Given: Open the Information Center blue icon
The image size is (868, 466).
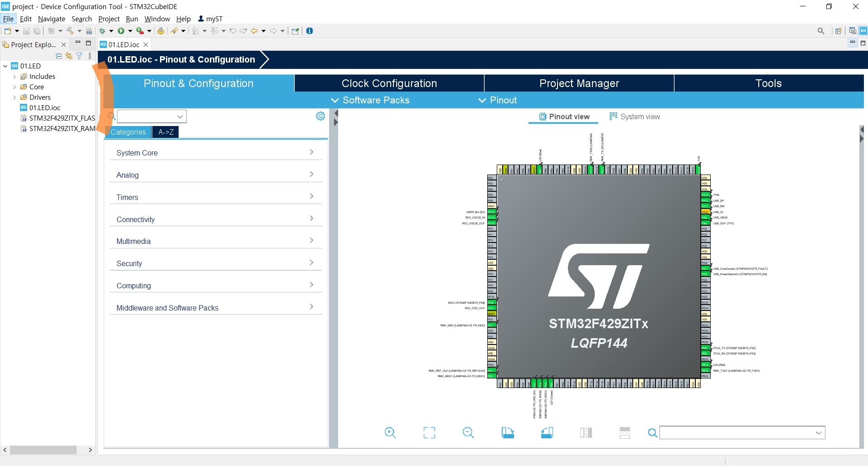Looking at the screenshot, I should click(310, 31).
